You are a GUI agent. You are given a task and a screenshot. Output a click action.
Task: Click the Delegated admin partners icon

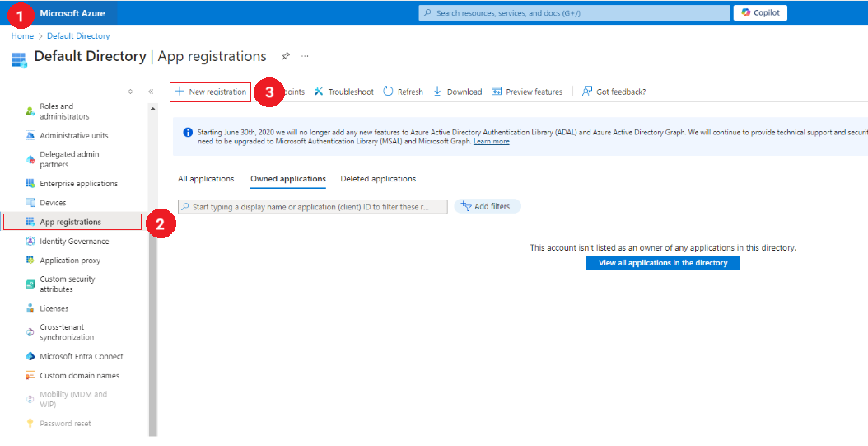pos(30,160)
